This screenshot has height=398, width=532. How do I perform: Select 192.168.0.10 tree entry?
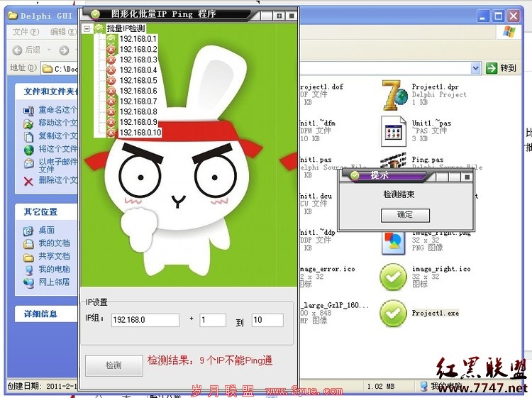(x=140, y=133)
